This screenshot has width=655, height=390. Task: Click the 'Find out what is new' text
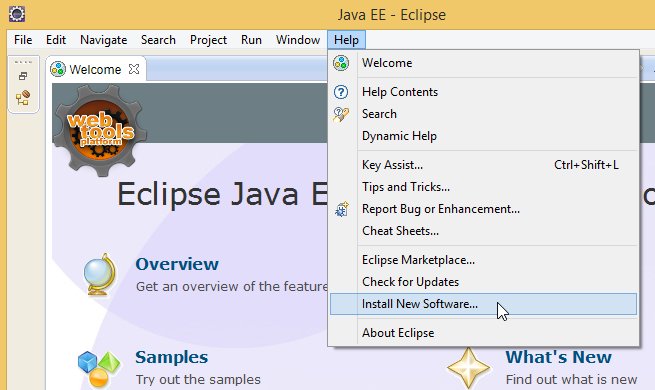pos(571,380)
